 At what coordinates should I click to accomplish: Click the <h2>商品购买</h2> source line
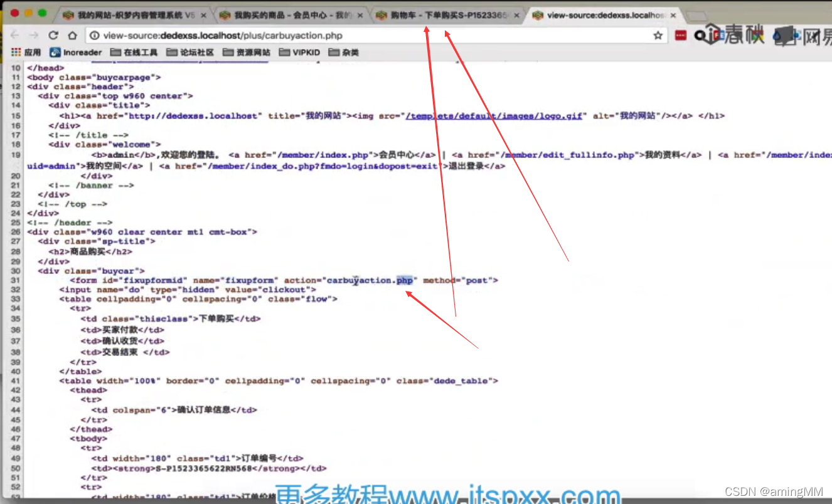point(90,251)
